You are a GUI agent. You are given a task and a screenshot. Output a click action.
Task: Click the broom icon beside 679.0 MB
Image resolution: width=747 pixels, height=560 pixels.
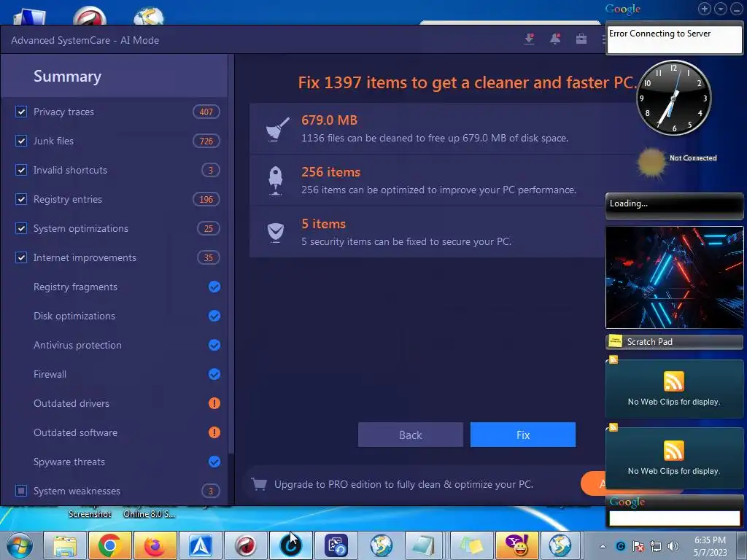pyautogui.click(x=277, y=129)
